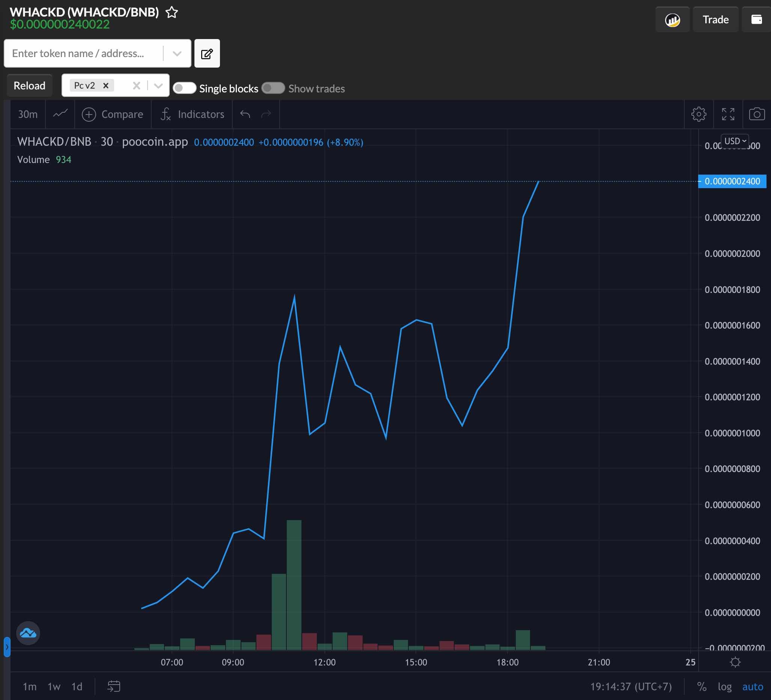This screenshot has width=771, height=700.
Task: Click the go to date icon
Action: pyautogui.click(x=114, y=686)
